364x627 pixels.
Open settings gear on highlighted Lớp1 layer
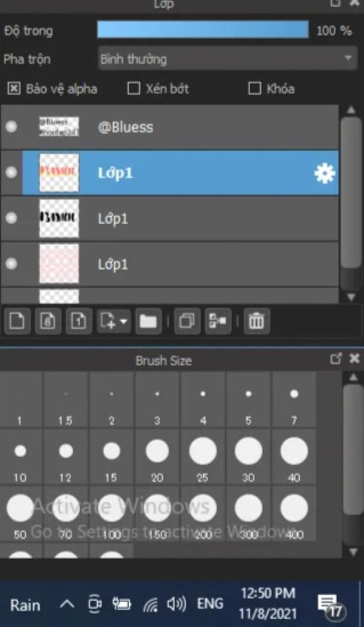click(324, 173)
